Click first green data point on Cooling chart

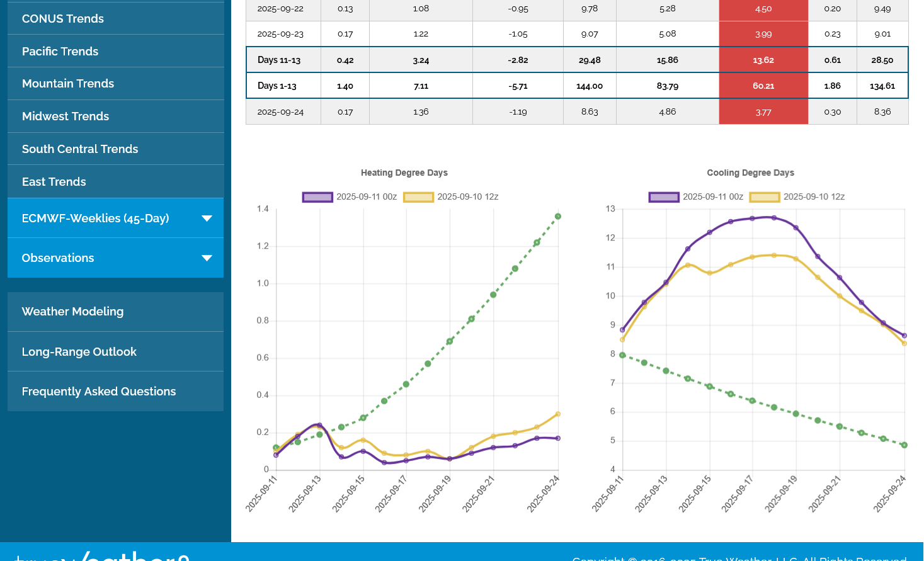point(622,355)
